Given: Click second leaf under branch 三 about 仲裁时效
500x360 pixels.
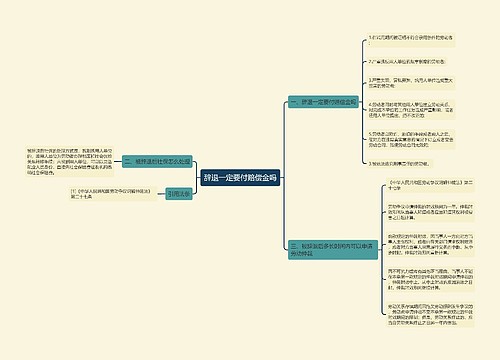Looking at the screenshot, I should 430,212.
